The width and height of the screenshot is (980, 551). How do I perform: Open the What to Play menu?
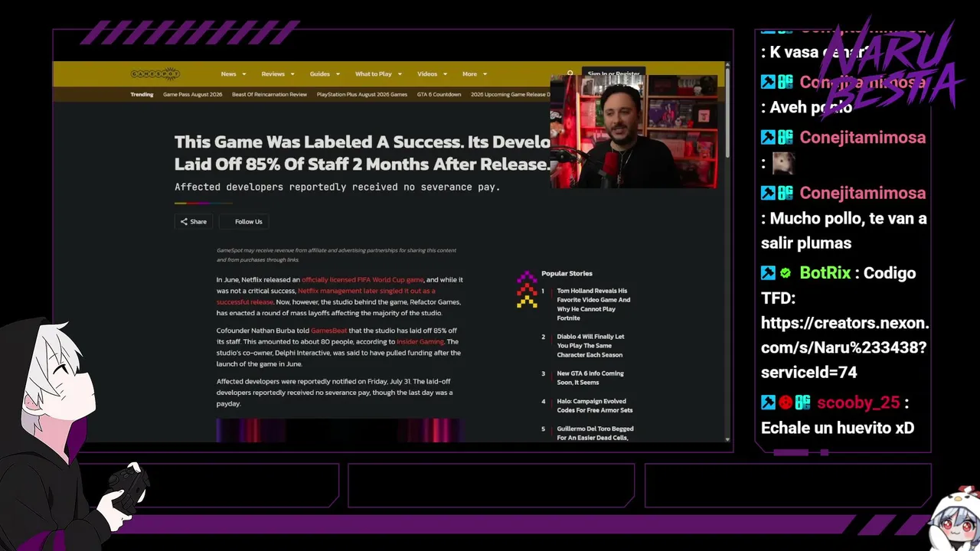(374, 74)
